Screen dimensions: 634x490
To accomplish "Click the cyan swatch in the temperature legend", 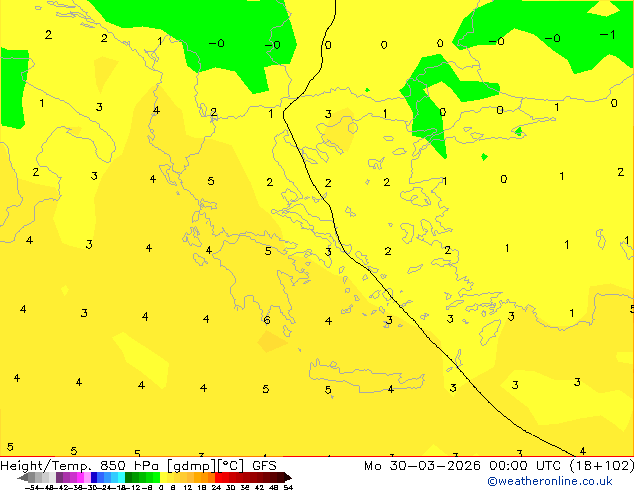I will [121, 478].
